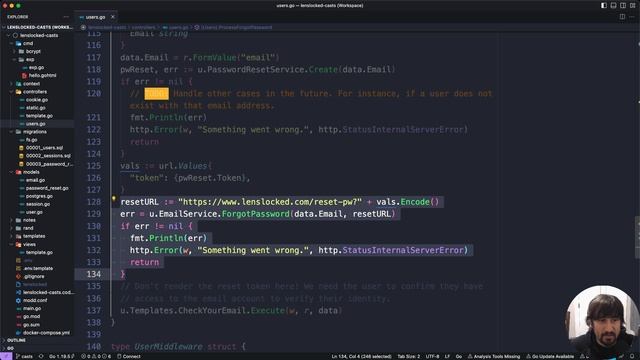Select the users.go tab
This screenshot has height=360, width=640.
[95, 17]
